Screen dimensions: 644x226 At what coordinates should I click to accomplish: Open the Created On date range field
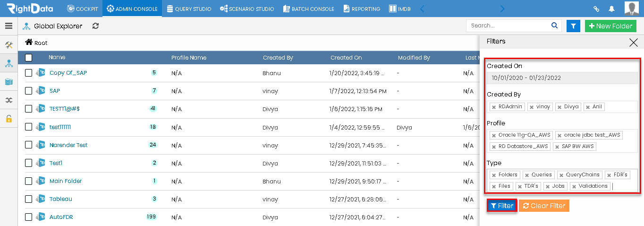coord(562,78)
